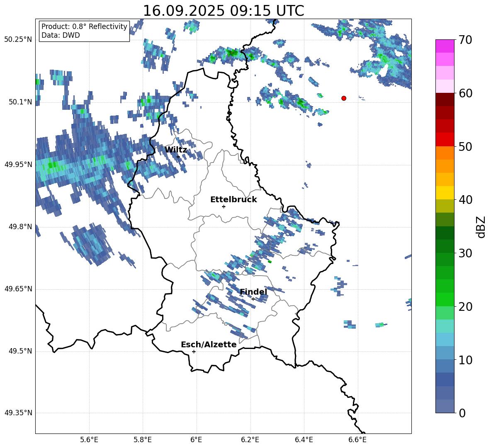Viewport: 491px width, 448px height.
Task: Click the colorbar tick label 70
Action: click(x=465, y=40)
